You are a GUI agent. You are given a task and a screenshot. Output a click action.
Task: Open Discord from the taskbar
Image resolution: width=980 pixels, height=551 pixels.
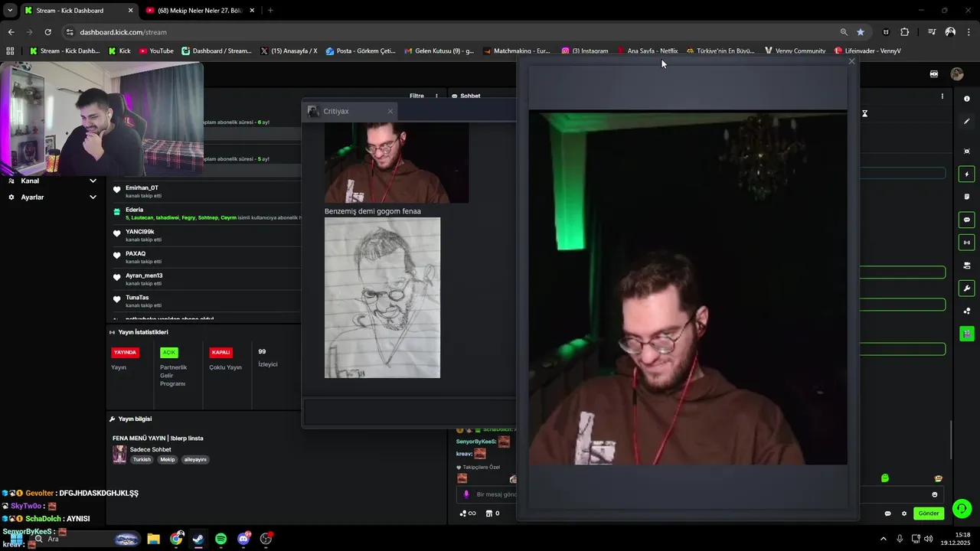click(243, 539)
